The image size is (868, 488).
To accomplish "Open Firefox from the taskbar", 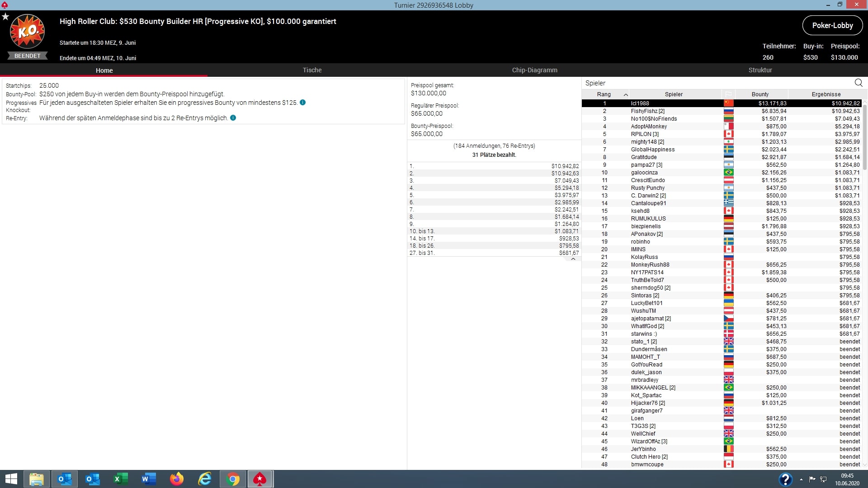I will 177,479.
